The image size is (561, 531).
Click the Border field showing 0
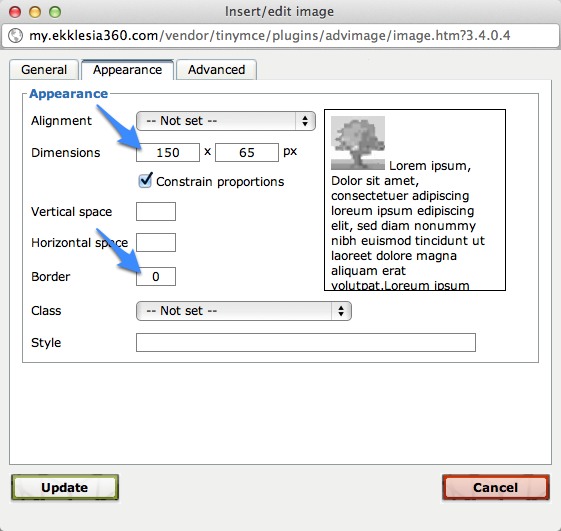[x=156, y=277]
